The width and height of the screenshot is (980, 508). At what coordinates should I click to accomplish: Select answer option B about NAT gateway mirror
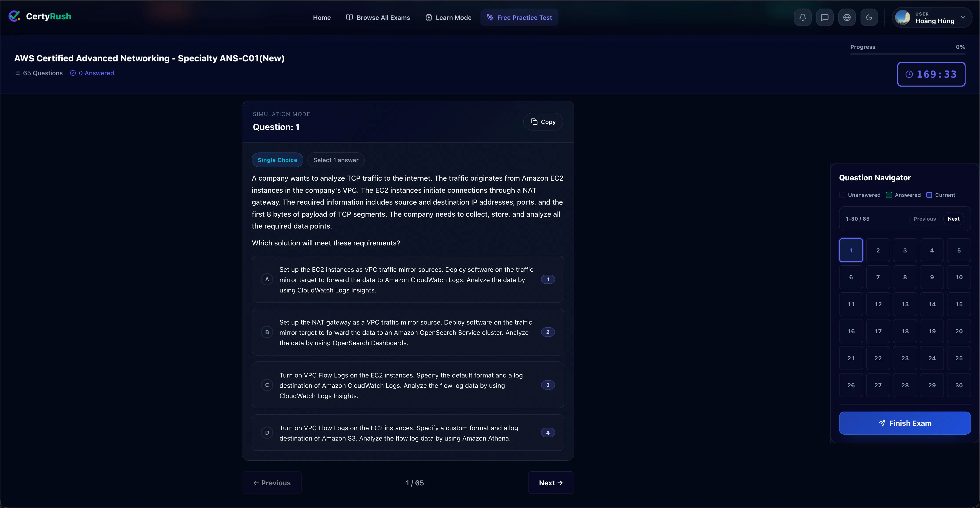click(x=408, y=332)
